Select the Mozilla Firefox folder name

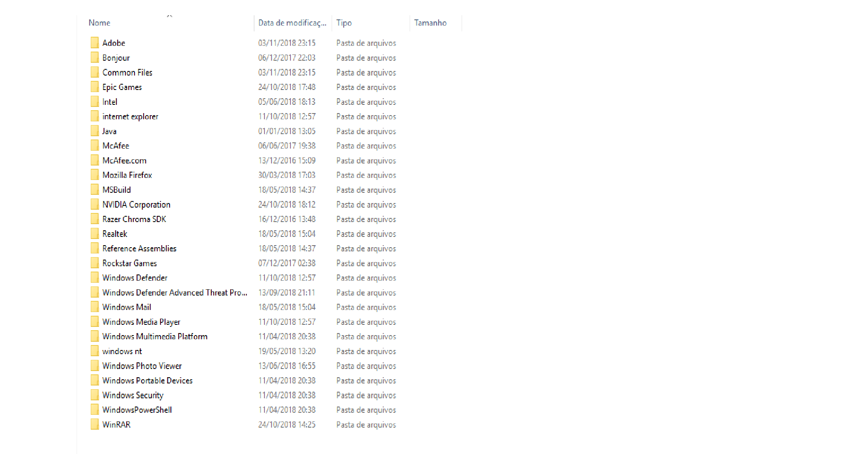coord(127,175)
